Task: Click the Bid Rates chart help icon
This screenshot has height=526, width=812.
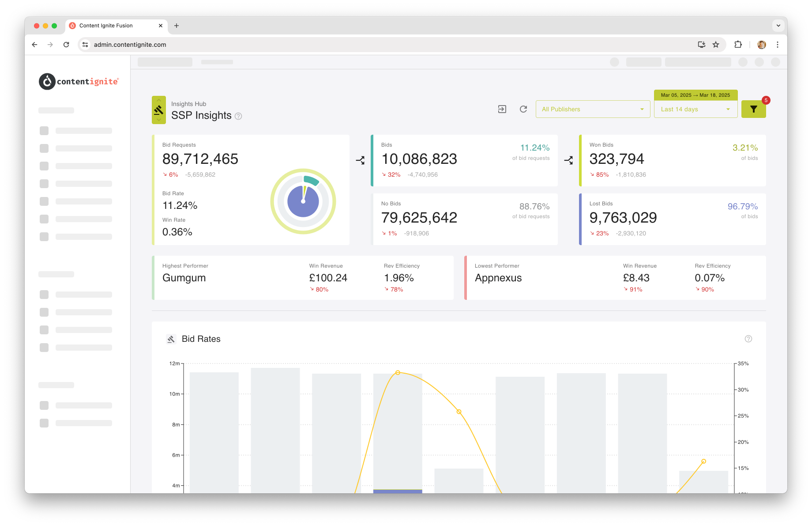Action: click(748, 339)
